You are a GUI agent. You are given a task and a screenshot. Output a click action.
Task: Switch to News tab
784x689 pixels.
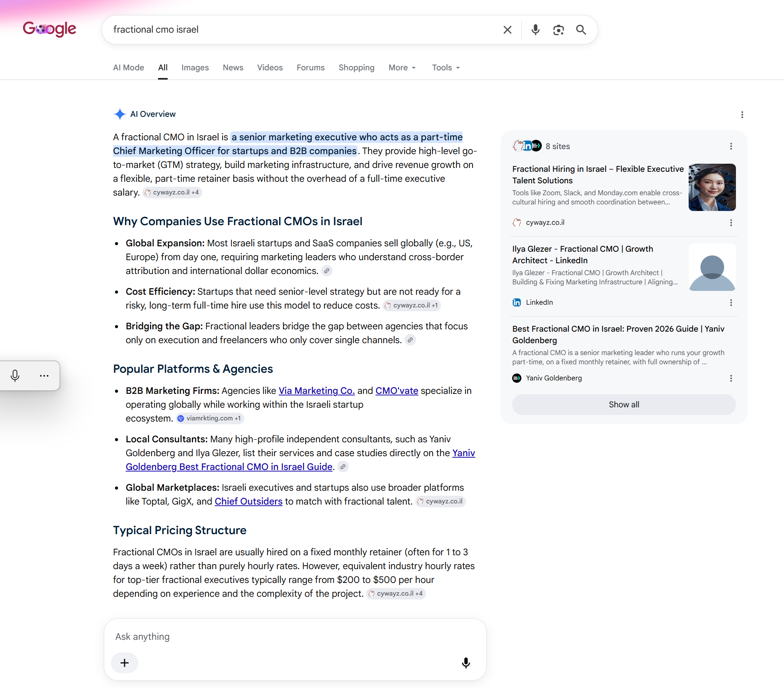pos(233,68)
